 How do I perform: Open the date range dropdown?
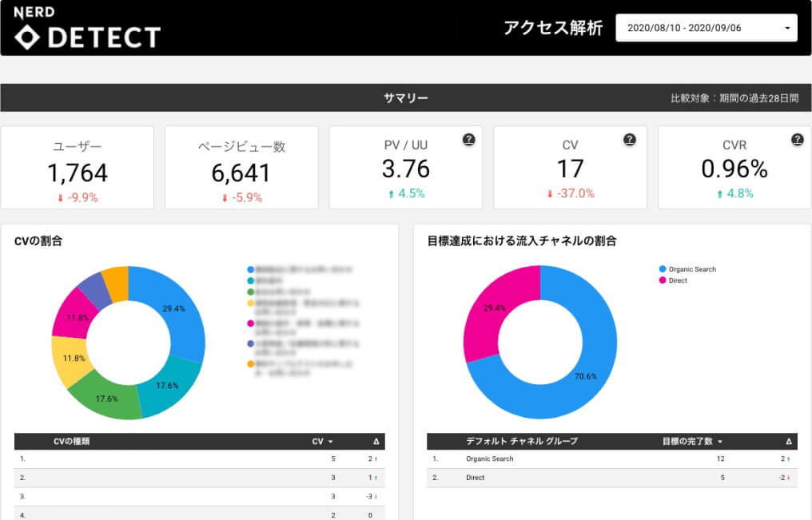[707, 28]
